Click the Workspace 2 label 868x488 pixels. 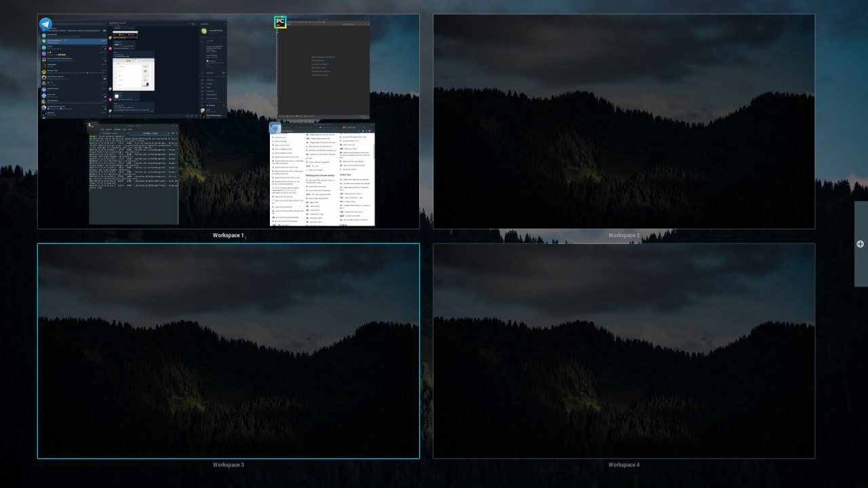click(x=624, y=235)
